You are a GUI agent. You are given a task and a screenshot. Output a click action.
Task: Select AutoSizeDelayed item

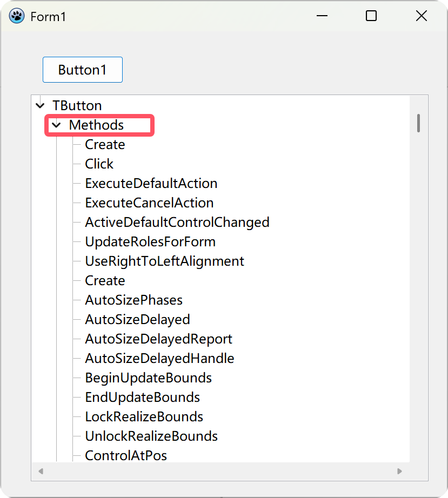(x=138, y=320)
